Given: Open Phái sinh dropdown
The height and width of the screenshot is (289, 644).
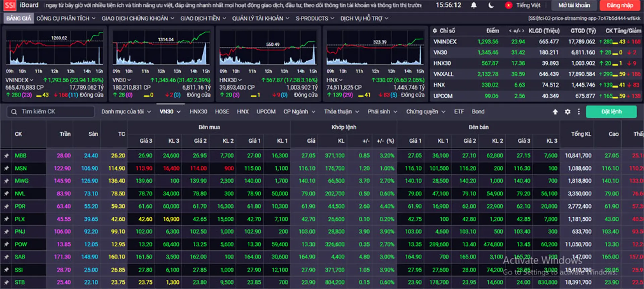Looking at the screenshot, I should tap(382, 112).
